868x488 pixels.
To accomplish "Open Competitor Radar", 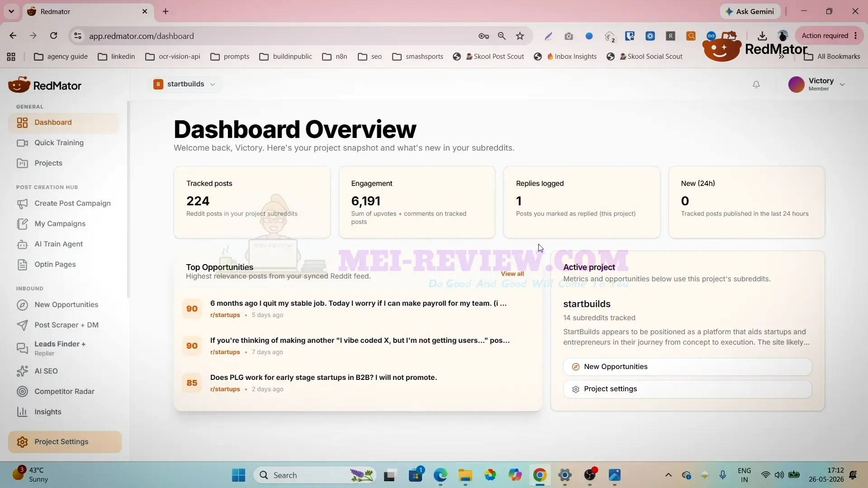I will (64, 392).
